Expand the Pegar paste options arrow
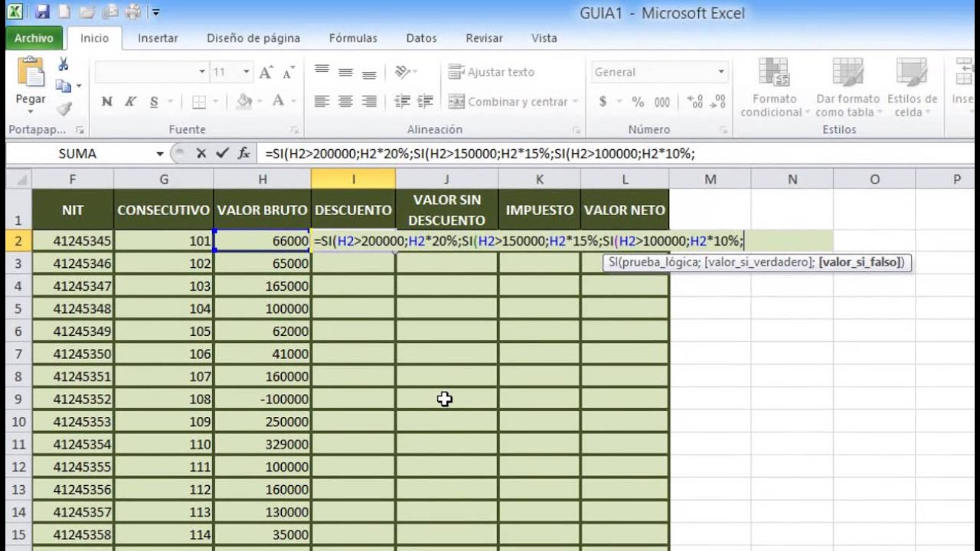The image size is (980, 551). click(x=31, y=112)
